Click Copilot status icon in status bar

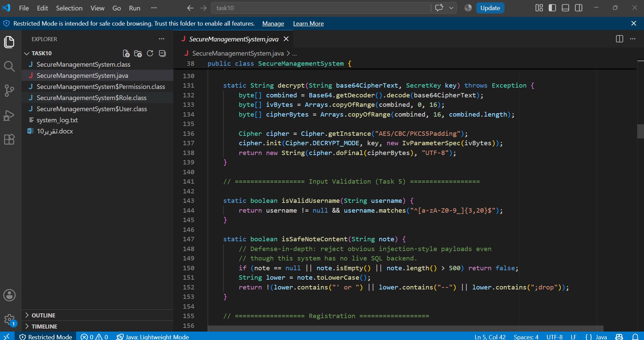coord(619,337)
